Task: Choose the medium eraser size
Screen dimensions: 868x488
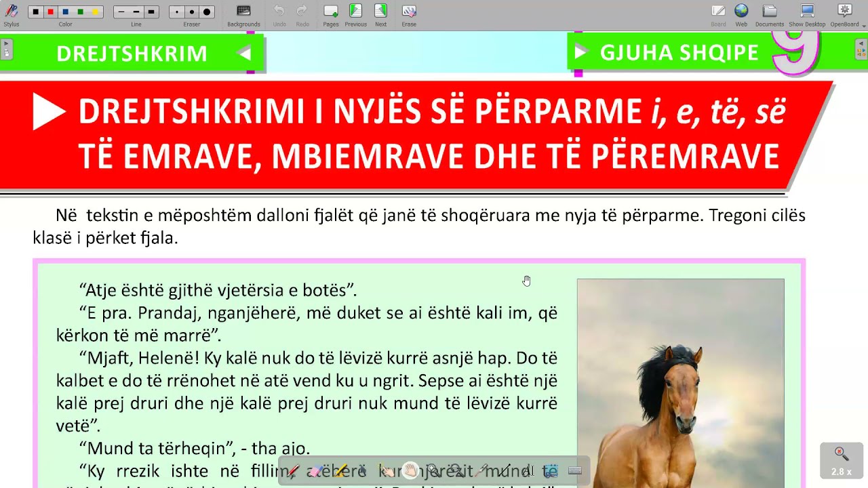Action: click(192, 12)
